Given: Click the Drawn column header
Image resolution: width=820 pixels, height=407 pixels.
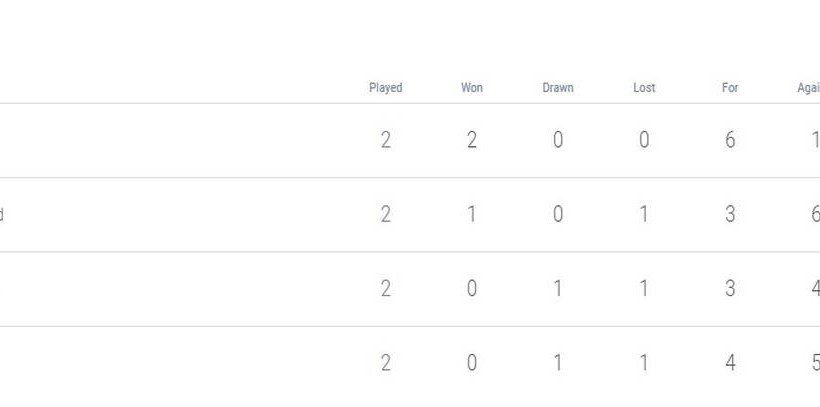Looking at the screenshot, I should click(x=557, y=88).
